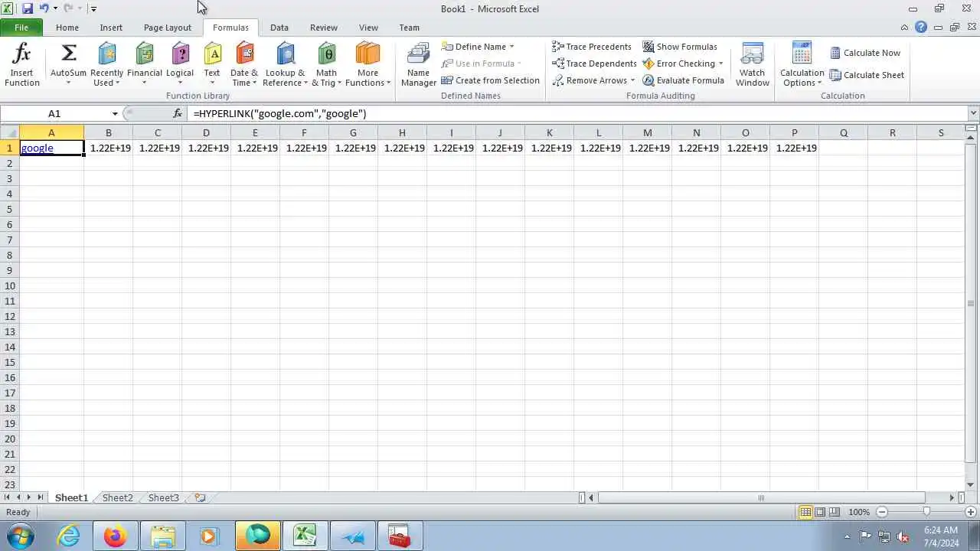The image size is (980, 551).
Task: Switch to the View tab
Action: pyautogui.click(x=368, y=28)
